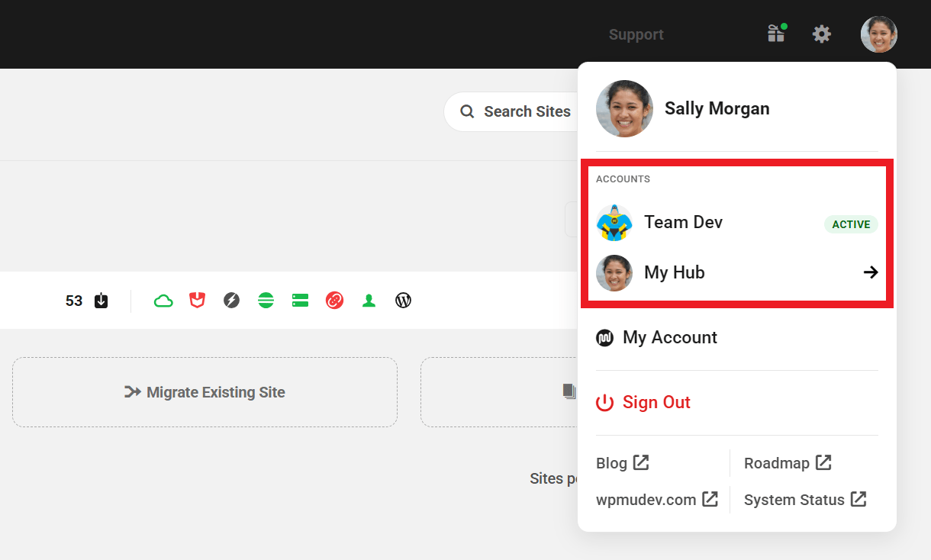This screenshot has height=560, width=931.
Task: Click the updates download icon beside 53
Action: [100, 301]
